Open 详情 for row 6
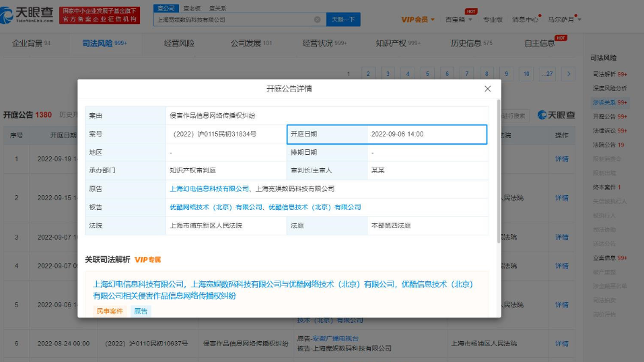The image size is (644, 362). pos(561,344)
